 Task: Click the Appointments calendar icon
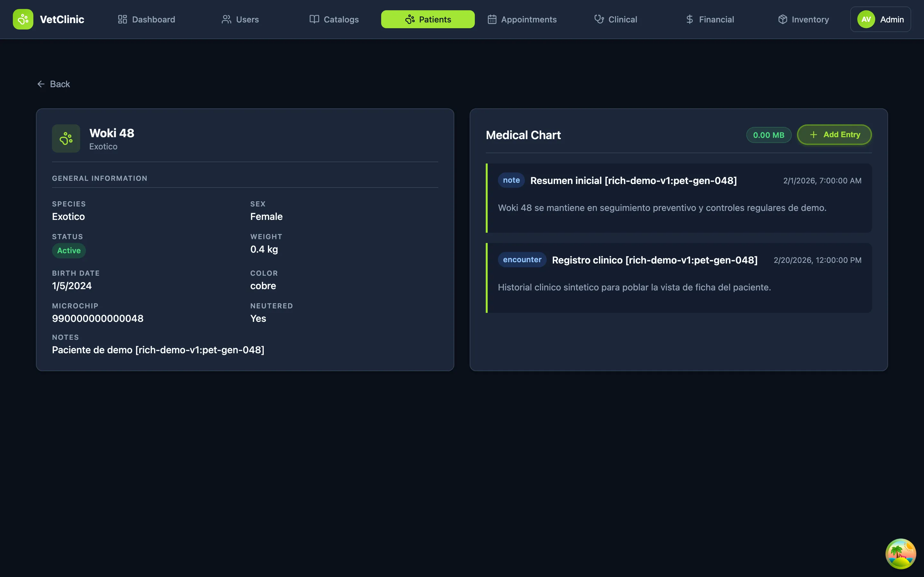pyautogui.click(x=492, y=20)
